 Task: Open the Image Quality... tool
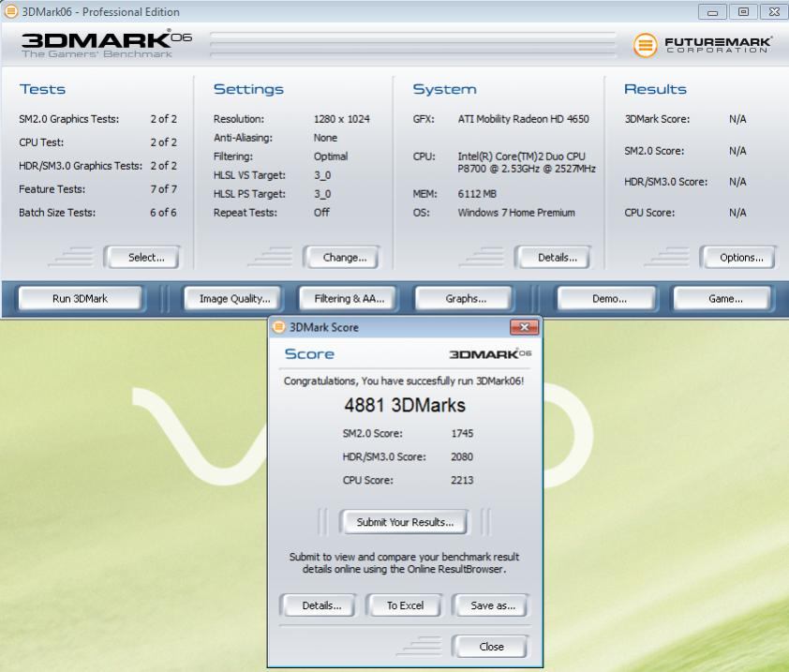click(x=231, y=298)
